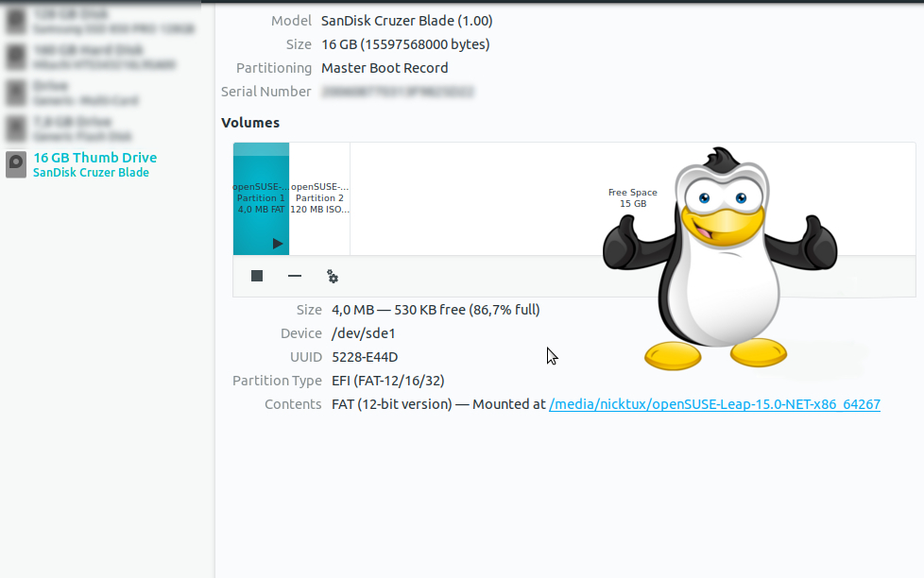The width and height of the screenshot is (924, 578).
Task: Click the 160 GB Hard Disk icon
Action: [16, 57]
